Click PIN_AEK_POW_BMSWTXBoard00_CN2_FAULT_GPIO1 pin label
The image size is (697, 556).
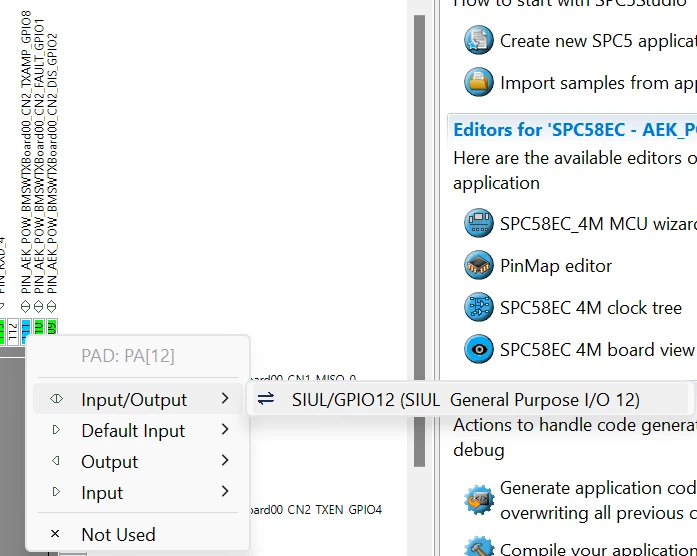(x=39, y=156)
